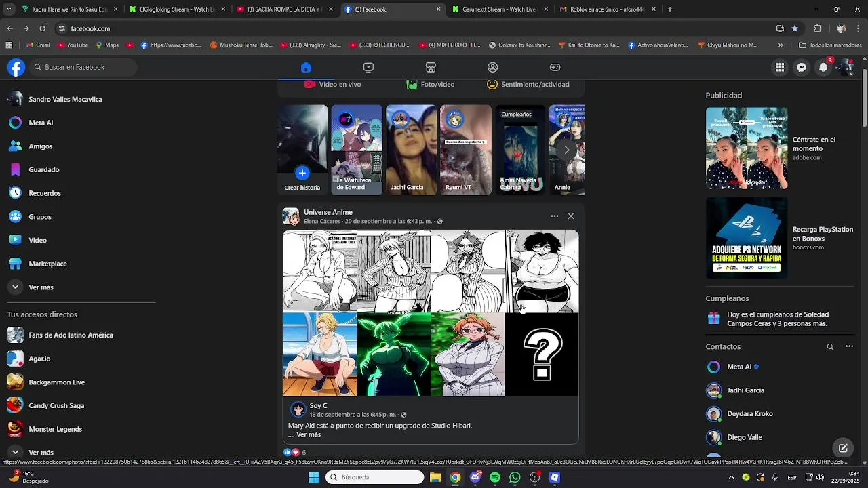This screenshot has width=868, height=488.
Task: Open the Universe Anime post options menu
Action: pyautogui.click(x=555, y=216)
